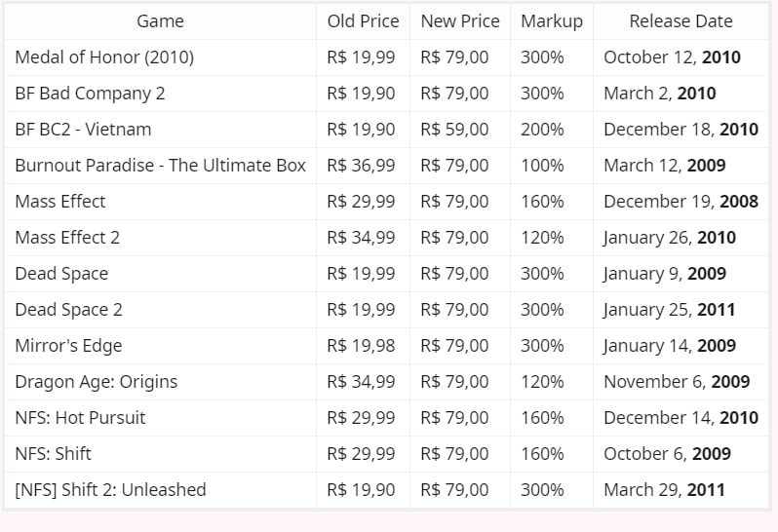This screenshot has width=778, height=532.
Task: Click the Game column header
Action: point(160,21)
